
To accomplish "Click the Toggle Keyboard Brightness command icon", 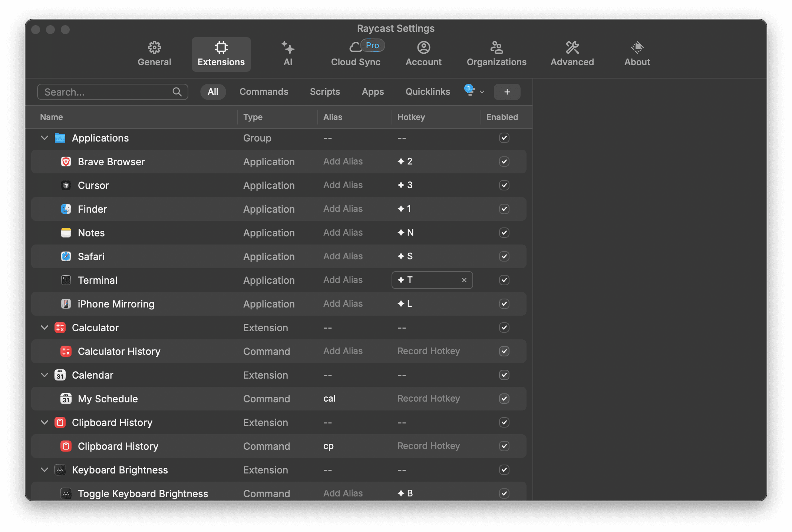I will [66, 493].
